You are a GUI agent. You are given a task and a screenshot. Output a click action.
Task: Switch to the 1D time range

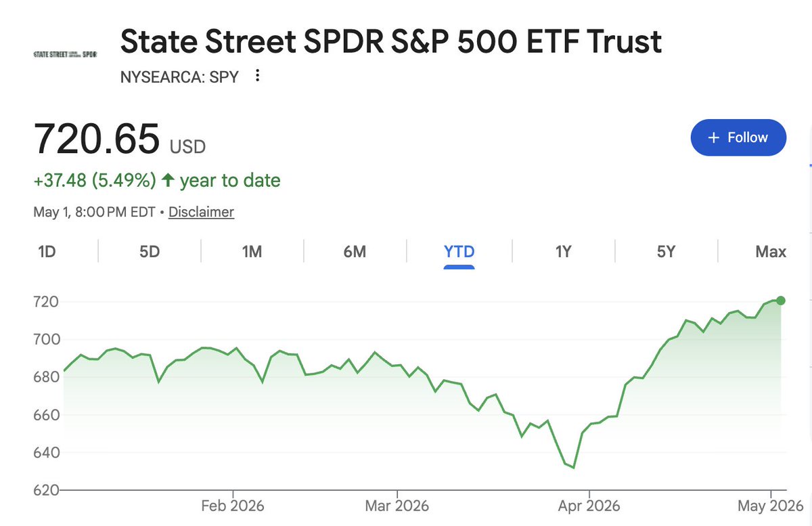(x=47, y=252)
